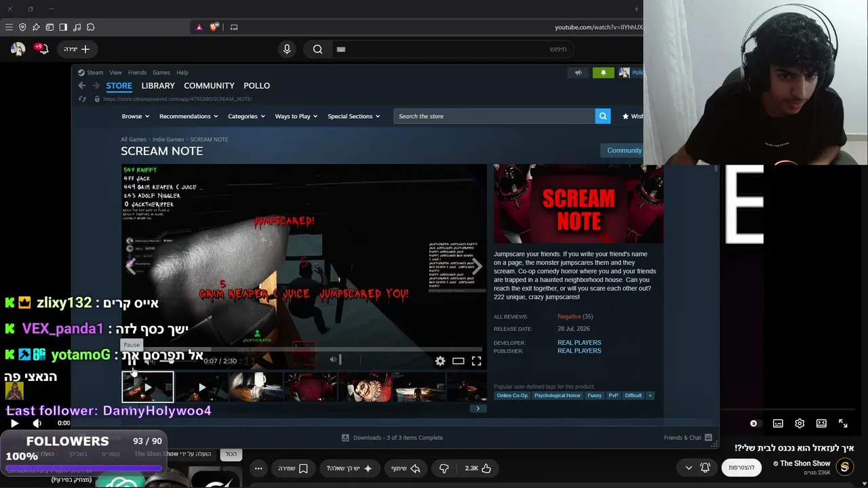Expand the Recommendations dropdown

coord(189,116)
